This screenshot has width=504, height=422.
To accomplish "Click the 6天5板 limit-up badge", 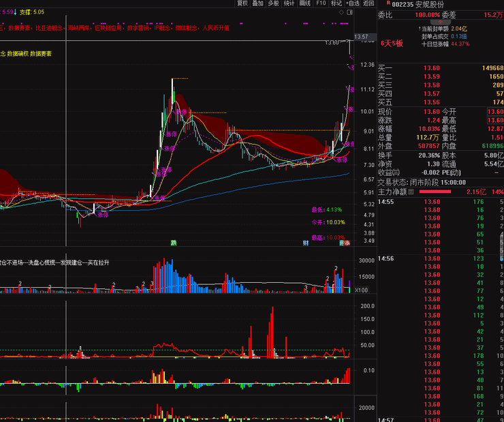I will tap(392, 43).
